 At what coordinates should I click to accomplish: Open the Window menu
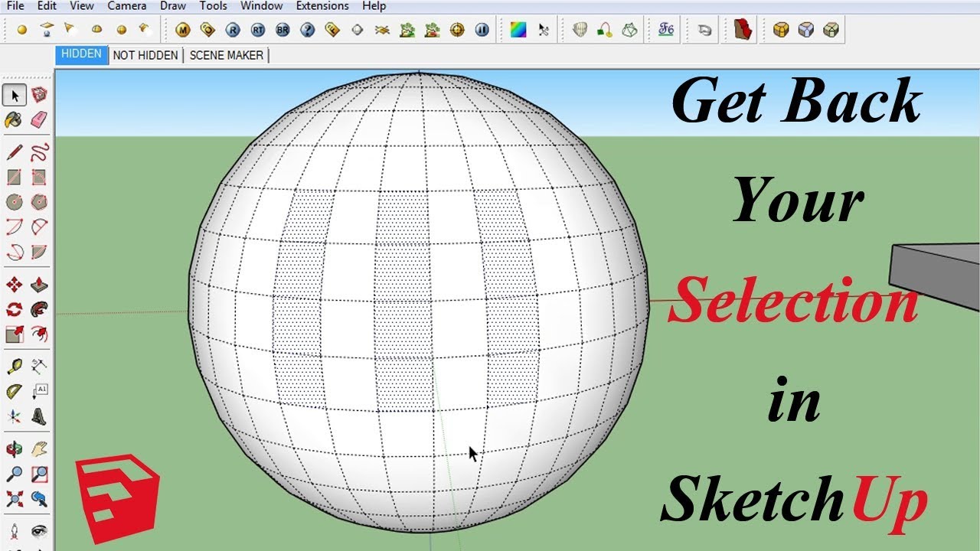pyautogui.click(x=262, y=6)
